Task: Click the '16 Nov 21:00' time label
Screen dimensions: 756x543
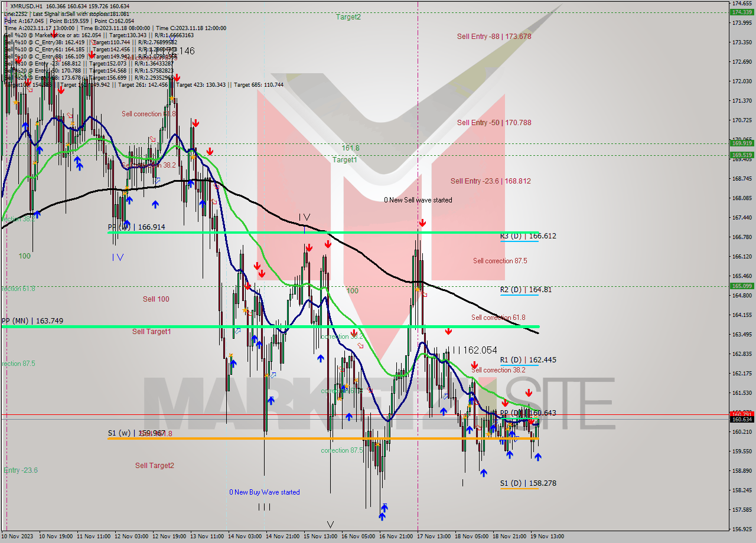Action: [396, 537]
